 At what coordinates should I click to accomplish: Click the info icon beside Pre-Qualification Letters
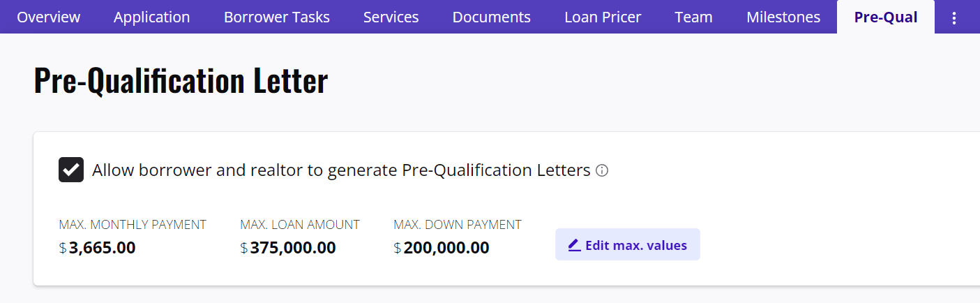pos(602,170)
